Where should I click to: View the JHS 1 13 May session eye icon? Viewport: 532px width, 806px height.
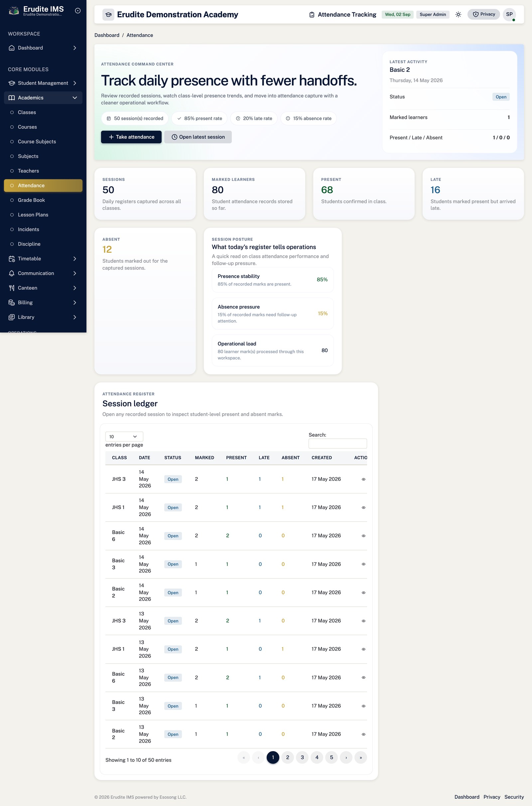pos(363,649)
